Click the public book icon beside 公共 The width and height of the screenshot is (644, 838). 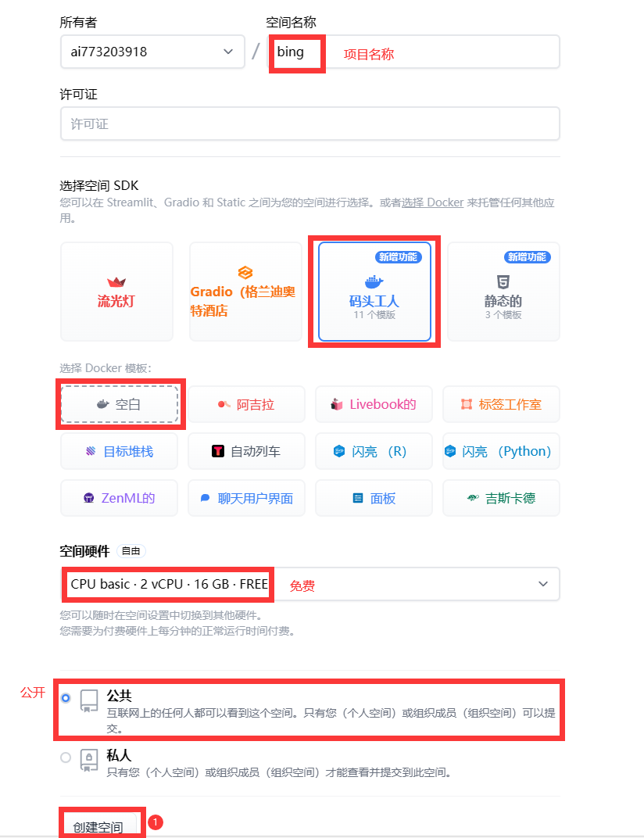click(89, 700)
